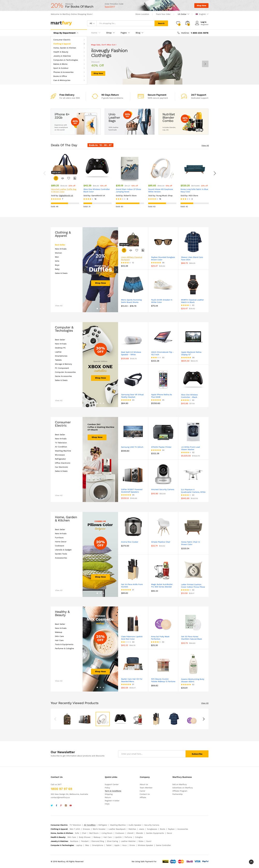Viewport: 259px width, 868px height.
Task: Click the sold progress bar under Herschel bag
Action: (x=65, y=203)
